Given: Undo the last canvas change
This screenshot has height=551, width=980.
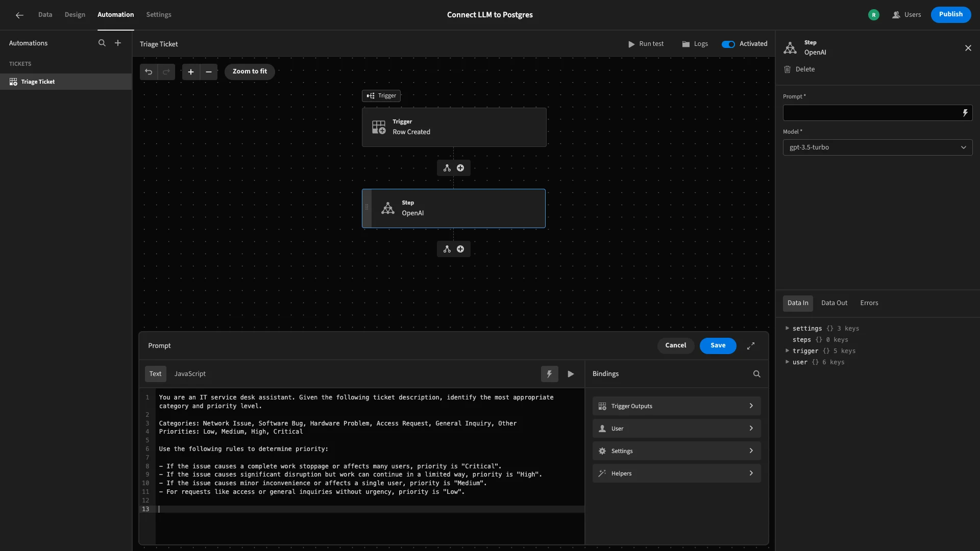Looking at the screenshot, I should [149, 72].
